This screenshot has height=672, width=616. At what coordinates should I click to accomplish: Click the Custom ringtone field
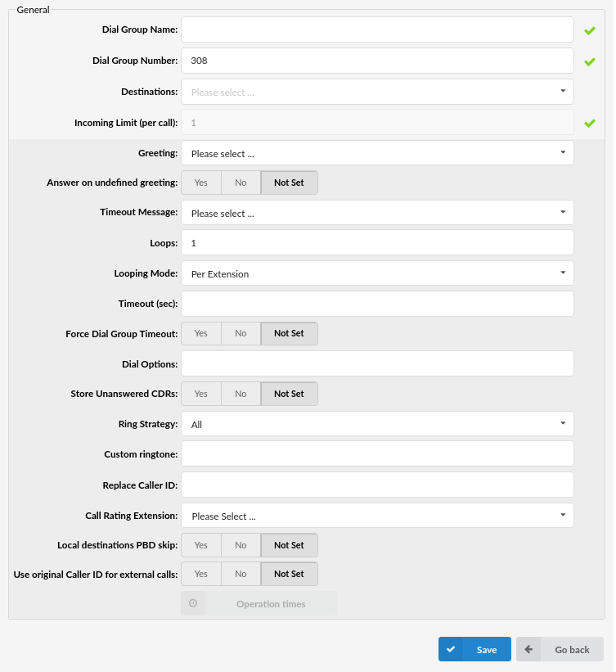tap(377, 453)
